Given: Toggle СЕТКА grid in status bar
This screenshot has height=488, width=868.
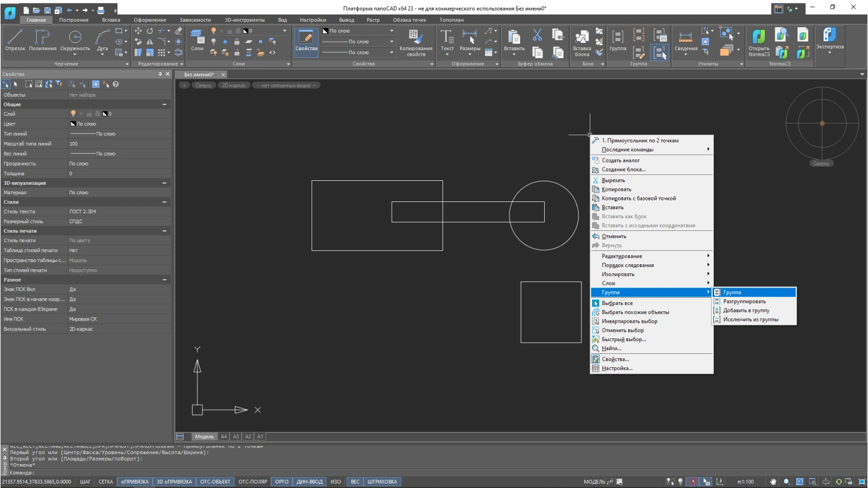Looking at the screenshot, I should point(106,482).
